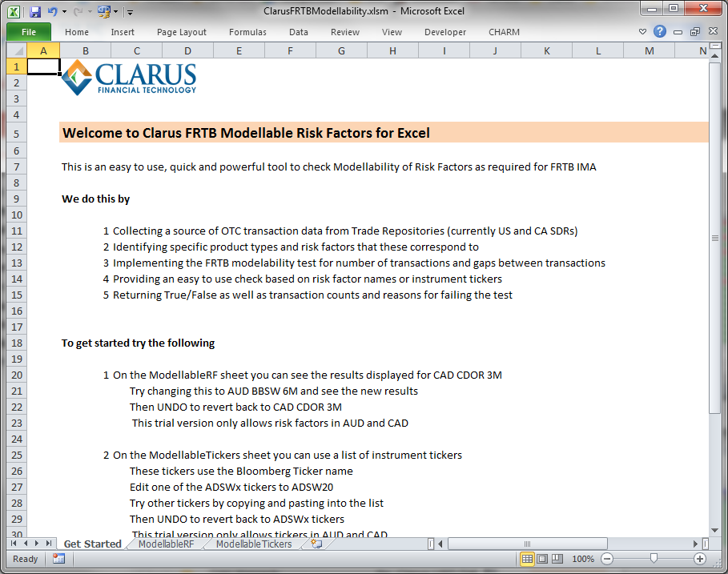Switch to Normal view
This screenshot has height=574, width=728.
tap(528, 559)
